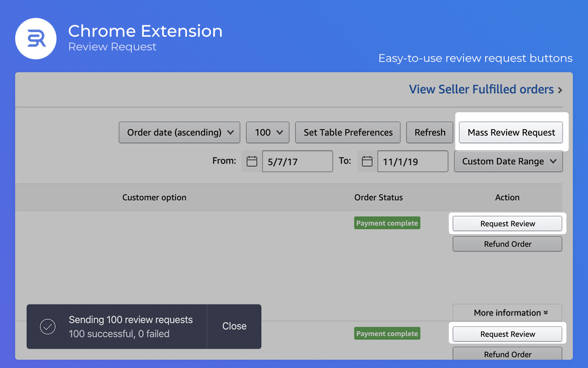Open the 100 results-per-page dropdown
Image resolution: width=588 pixels, height=368 pixels.
pyautogui.click(x=267, y=132)
